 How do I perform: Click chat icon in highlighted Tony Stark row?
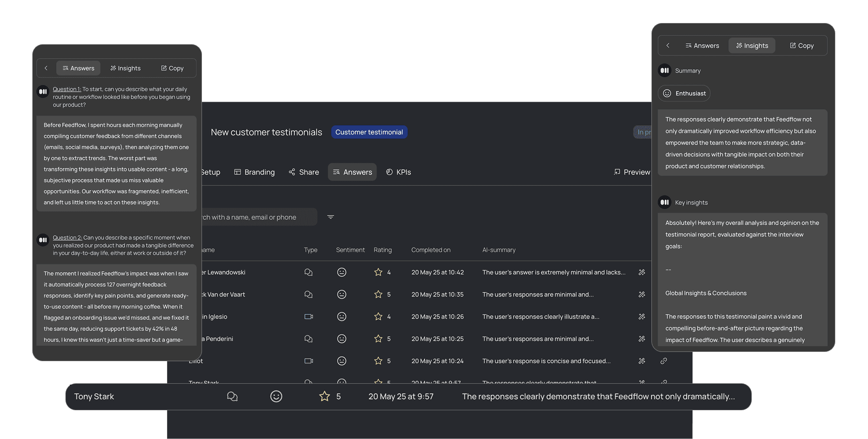[x=232, y=397]
